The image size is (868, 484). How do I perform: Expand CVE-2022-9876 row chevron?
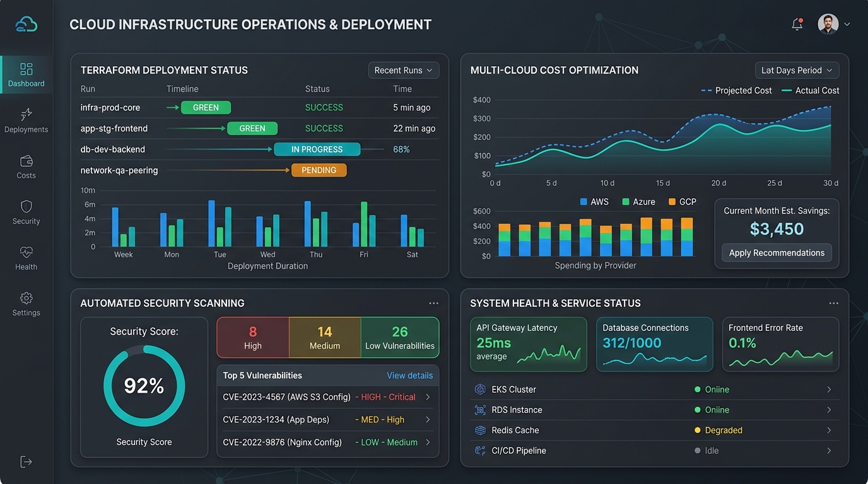(x=428, y=442)
